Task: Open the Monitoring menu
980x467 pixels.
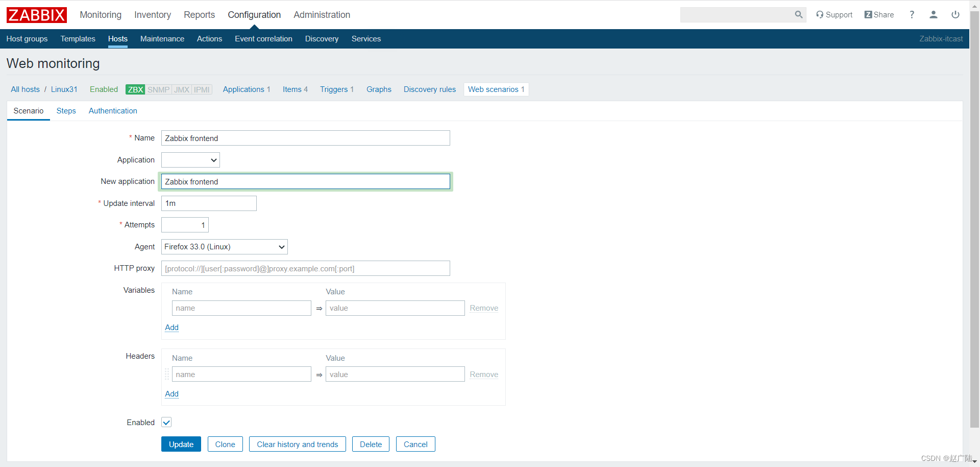Action: tap(101, 15)
